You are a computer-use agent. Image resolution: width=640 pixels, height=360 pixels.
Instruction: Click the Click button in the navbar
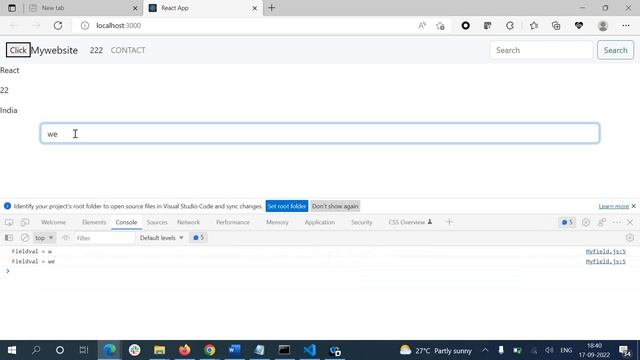click(18, 50)
